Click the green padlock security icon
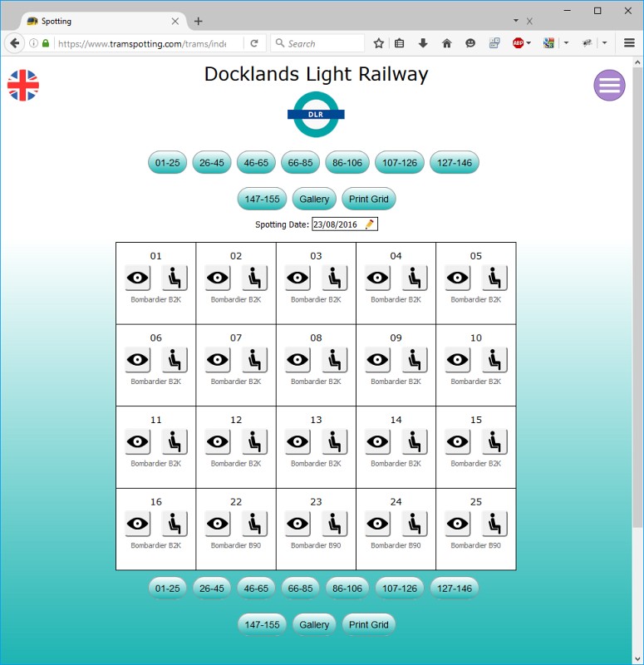This screenshot has width=644, height=665. [x=46, y=43]
